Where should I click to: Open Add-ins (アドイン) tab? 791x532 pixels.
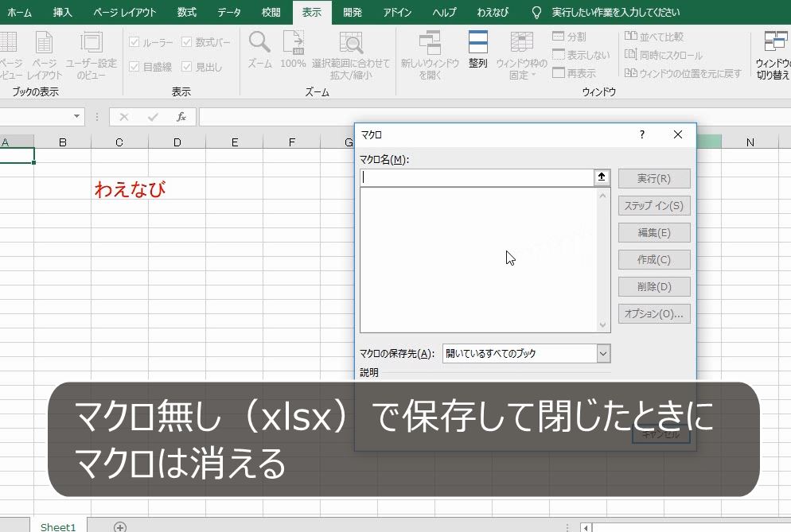click(x=398, y=12)
